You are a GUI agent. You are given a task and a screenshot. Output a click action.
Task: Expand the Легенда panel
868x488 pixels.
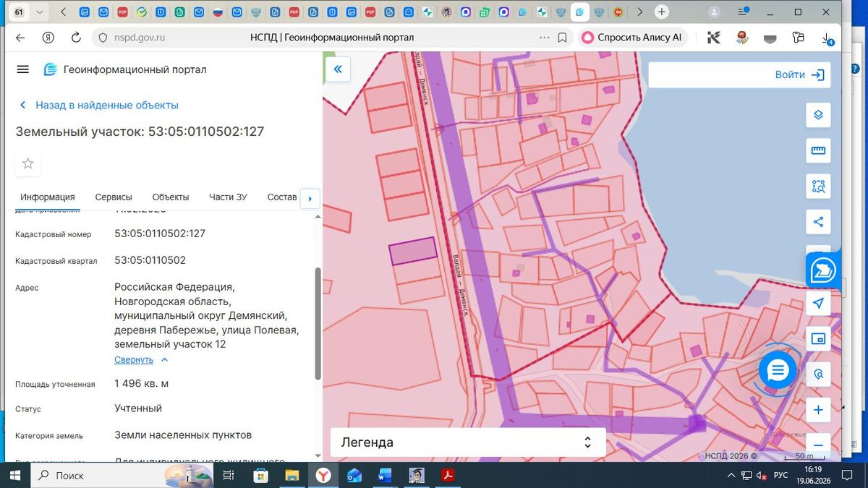point(468,442)
